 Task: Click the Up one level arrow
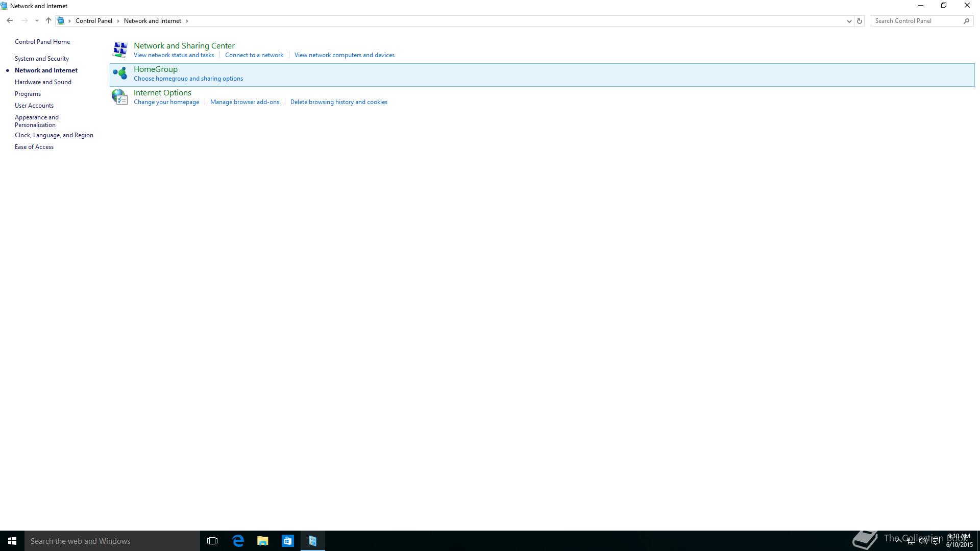(x=48, y=21)
